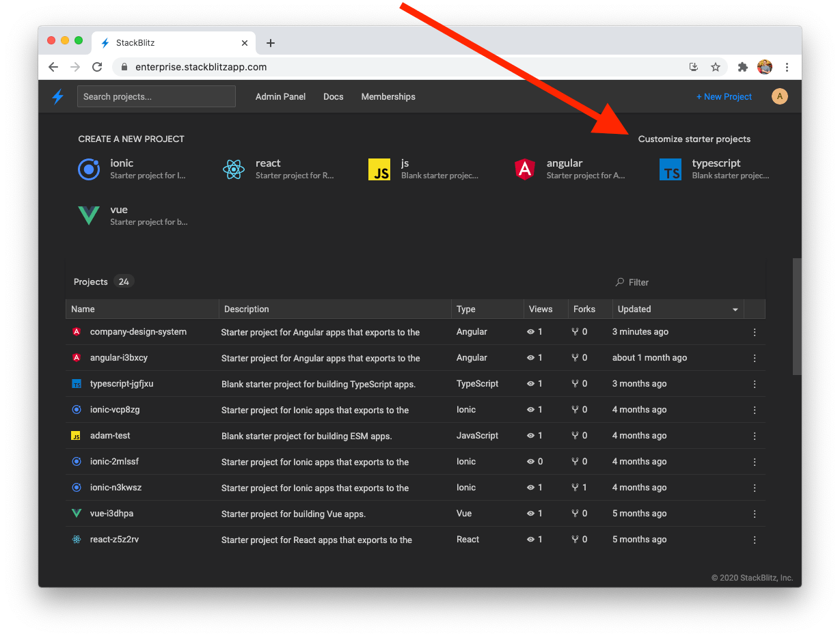Screen dimensions: 840x638
Task: Select the angular starter project icon
Action: click(525, 169)
